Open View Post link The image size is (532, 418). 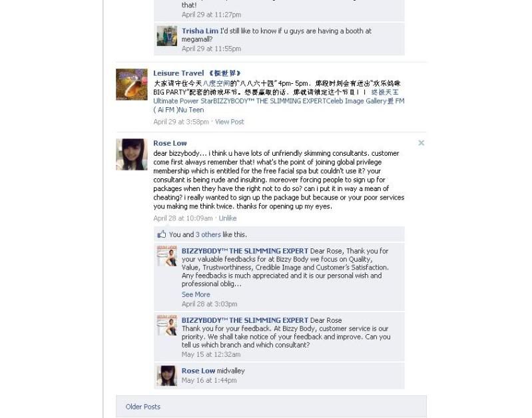click(x=229, y=122)
